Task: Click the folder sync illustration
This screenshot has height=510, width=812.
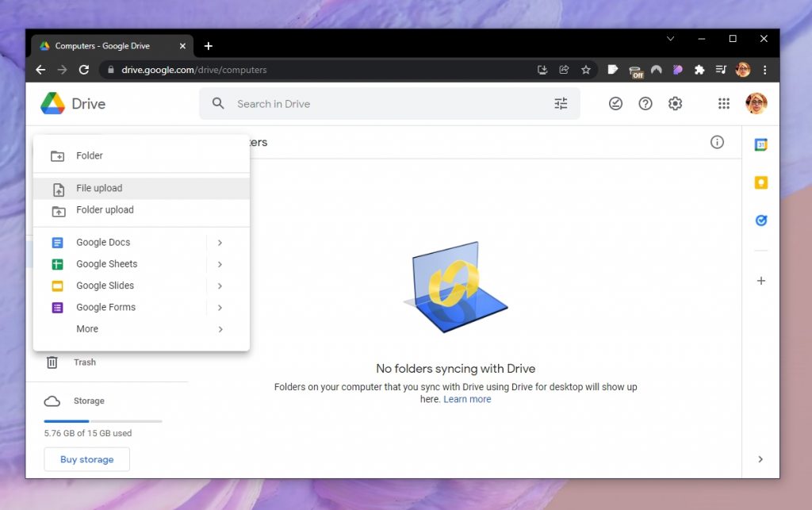Action: [456, 287]
